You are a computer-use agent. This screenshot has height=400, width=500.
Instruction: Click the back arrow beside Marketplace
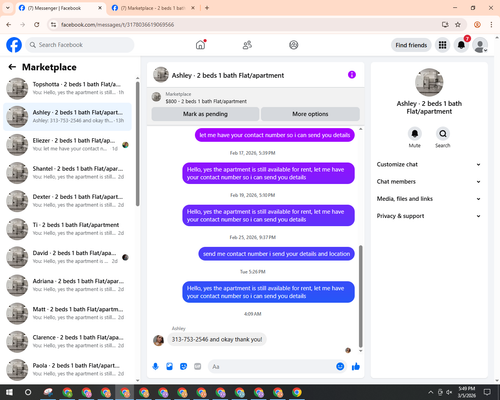point(12,67)
